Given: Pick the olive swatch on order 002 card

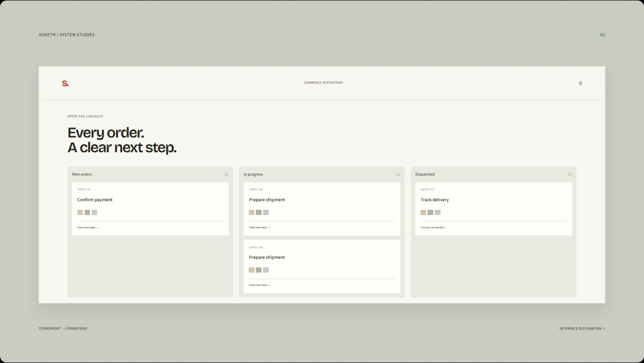Looking at the screenshot, I should (259, 213).
